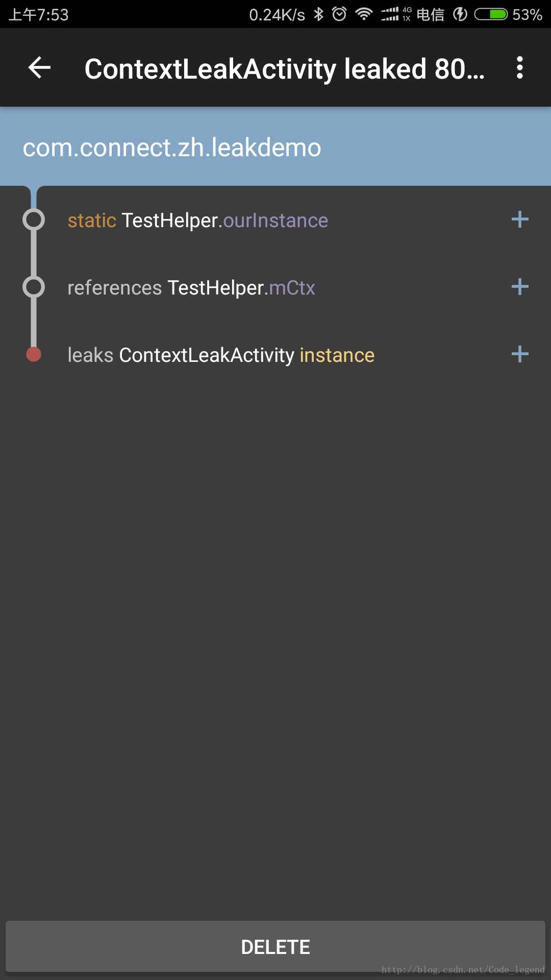Open the three-dot overflow menu
The image size is (551, 980).
(519, 68)
